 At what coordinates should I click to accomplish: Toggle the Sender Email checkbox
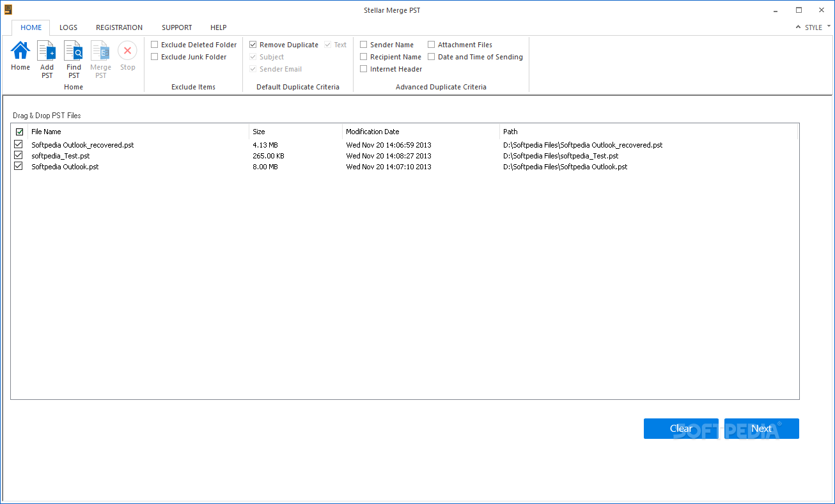point(253,69)
